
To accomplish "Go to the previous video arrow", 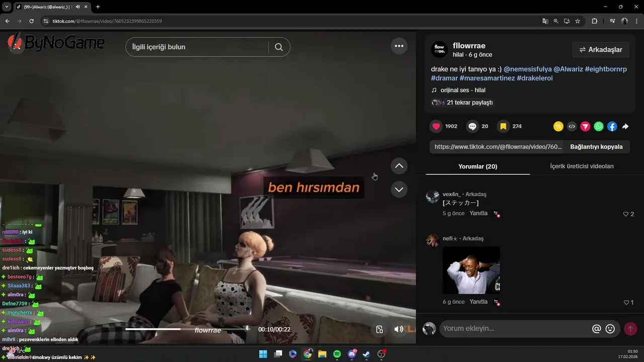I will pyautogui.click(x=399, y=166).
